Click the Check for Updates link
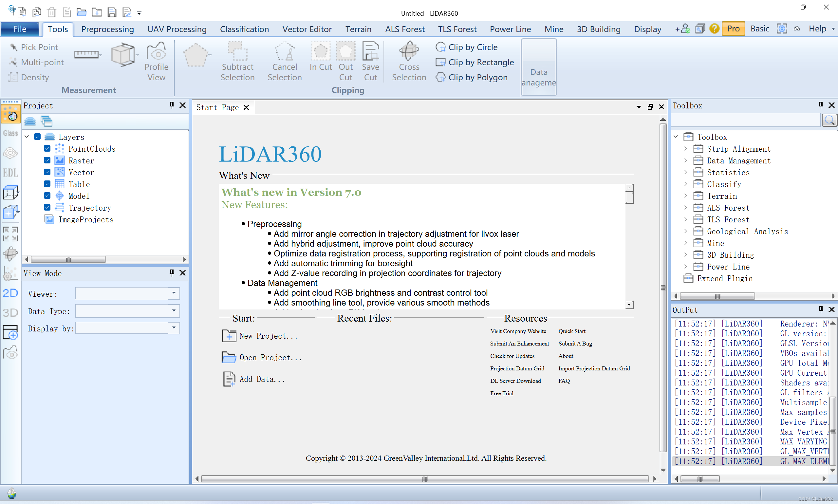Image resolution: width=838 pixels, height=504 pixels. tap(512, 356)
